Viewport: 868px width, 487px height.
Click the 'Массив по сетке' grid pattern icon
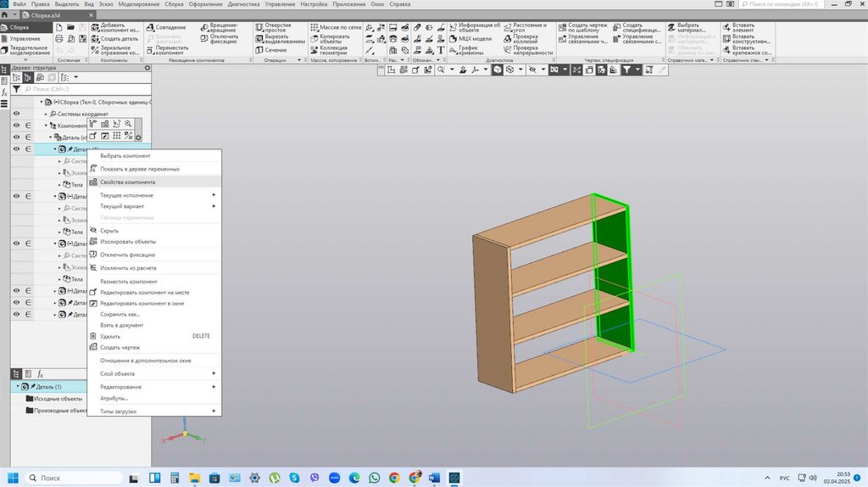pos(313,27)
